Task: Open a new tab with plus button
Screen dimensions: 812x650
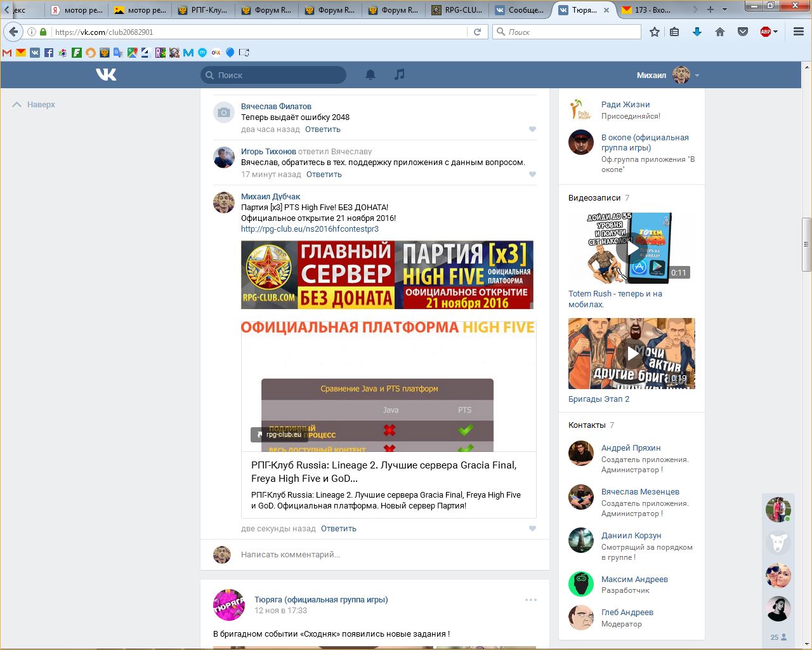Action: pyautogui.click(x=710, y=10)
